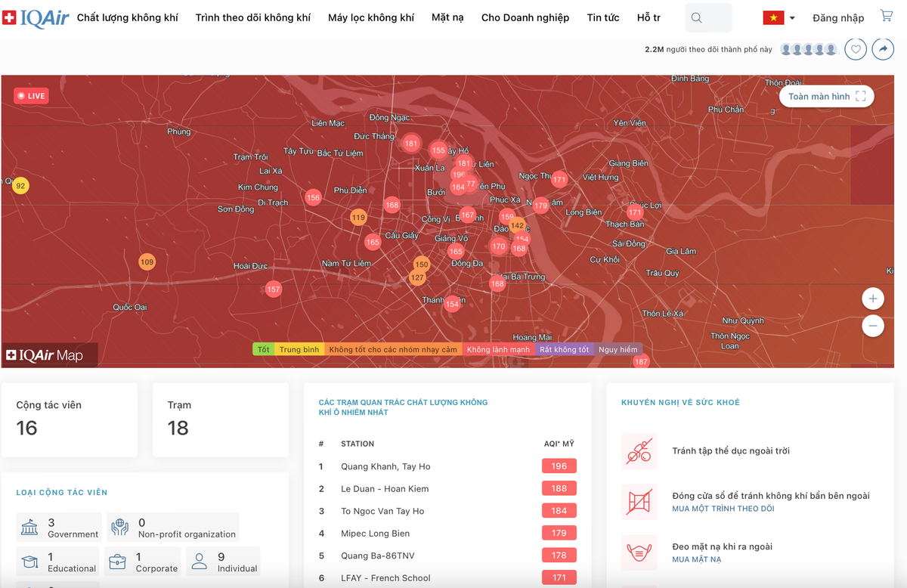This screenshot has width=907, height=588.
Task: Open the Mặt nạ menu
Action: [x=447, y=17]
